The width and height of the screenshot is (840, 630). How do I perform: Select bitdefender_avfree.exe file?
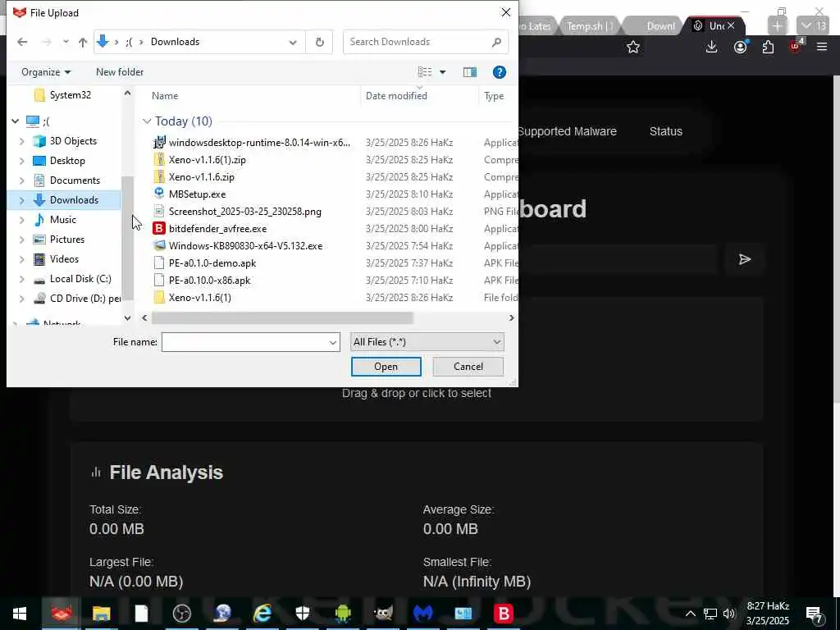pos(217,229)
